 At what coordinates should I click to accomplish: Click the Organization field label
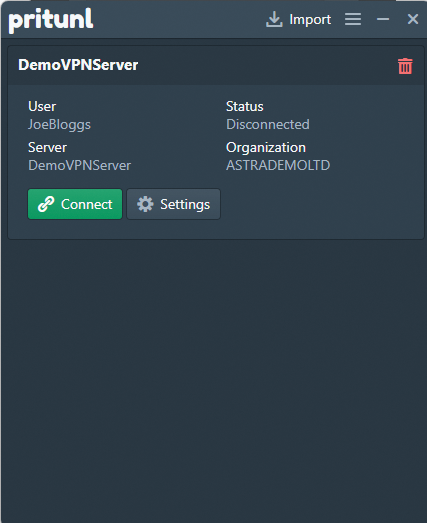(x=266, y=148)
